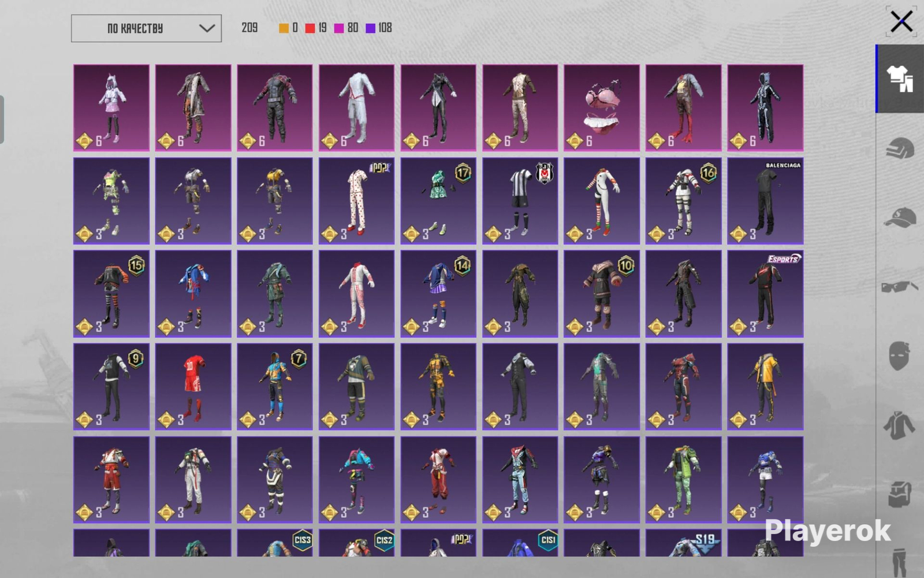Choose the ESPORTS black and red outfit
Image resolution: width=924 pixels, height=578 pixels.
pyautogui.click(x=765, y=294)
